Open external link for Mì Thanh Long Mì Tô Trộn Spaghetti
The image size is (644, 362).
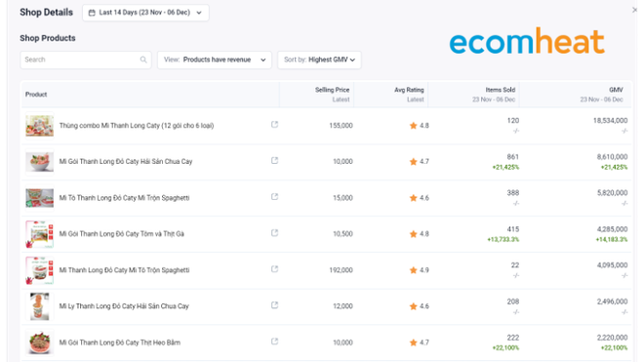coord(275,269)
